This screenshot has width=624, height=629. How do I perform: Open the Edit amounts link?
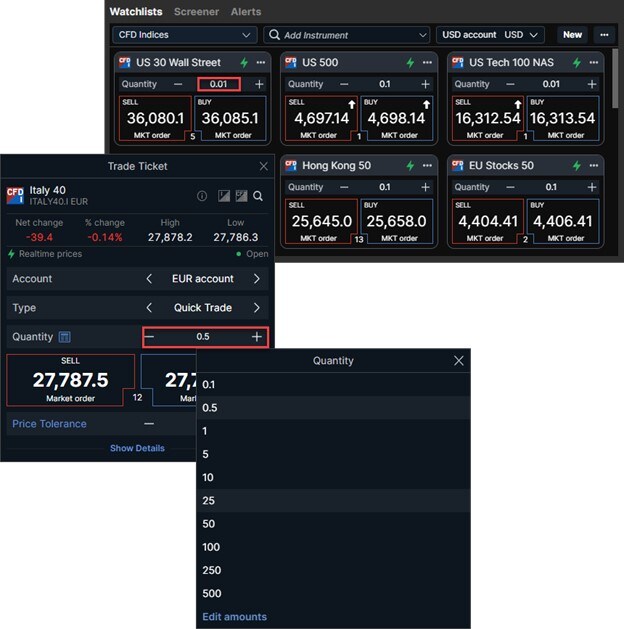click(x=234, y=617)
